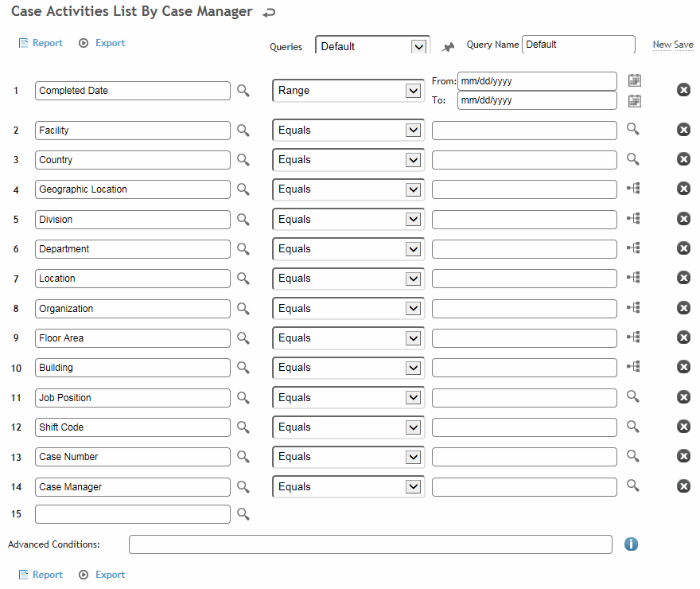This screenshot has width=700, height=589.
Task: Click the search icon next to Organization field name
Action: 243,309
